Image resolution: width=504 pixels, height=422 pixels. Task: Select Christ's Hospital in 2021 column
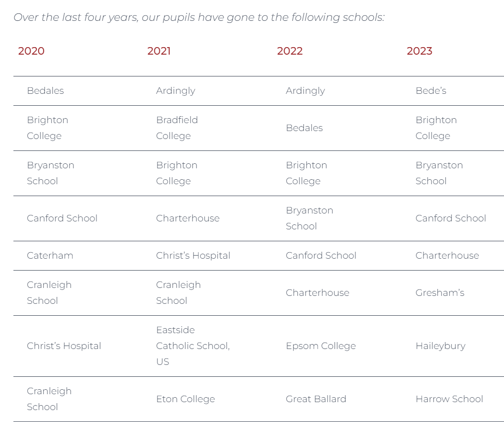(x=193, y=255)
